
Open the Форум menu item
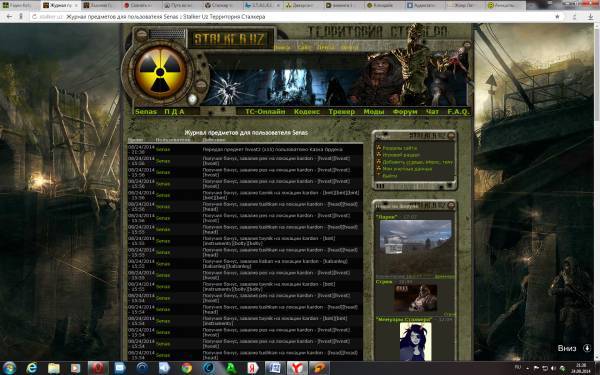click(405, 112)
